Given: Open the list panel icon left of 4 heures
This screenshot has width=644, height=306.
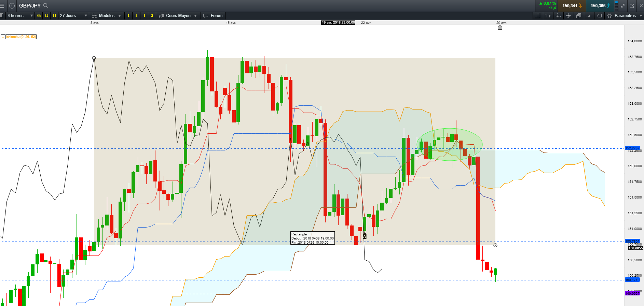Looking at the screenshot, I should pyautogui.click(x=2, y=16).
